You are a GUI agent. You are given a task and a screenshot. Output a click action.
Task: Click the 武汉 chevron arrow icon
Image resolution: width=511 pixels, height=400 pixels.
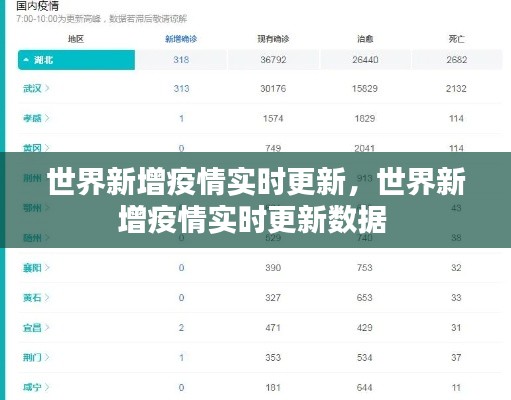[47, 88]
